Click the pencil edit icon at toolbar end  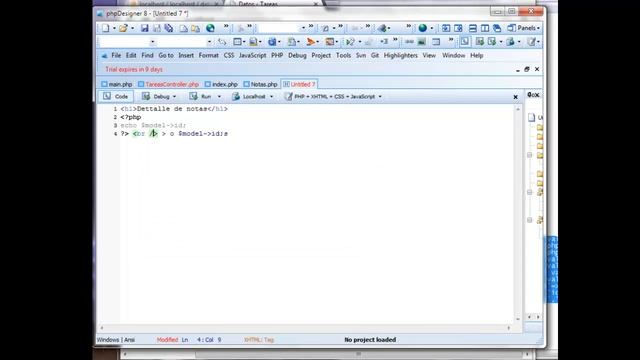click(531, 42)
